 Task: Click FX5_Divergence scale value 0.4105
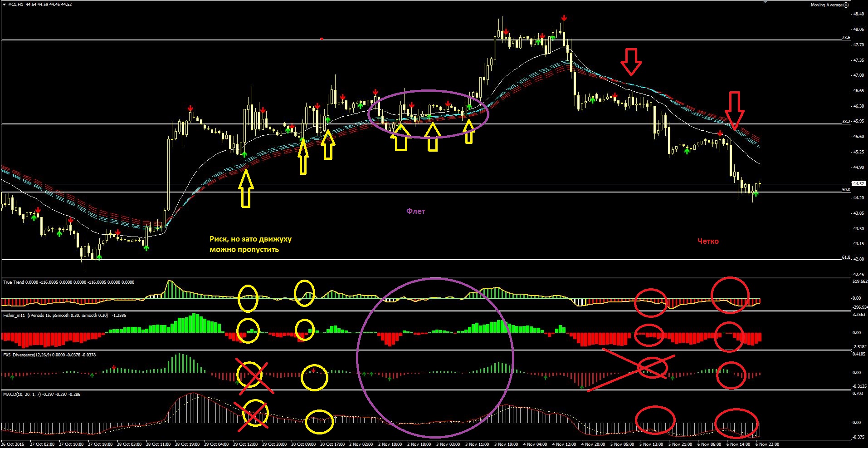click(859, 354)
